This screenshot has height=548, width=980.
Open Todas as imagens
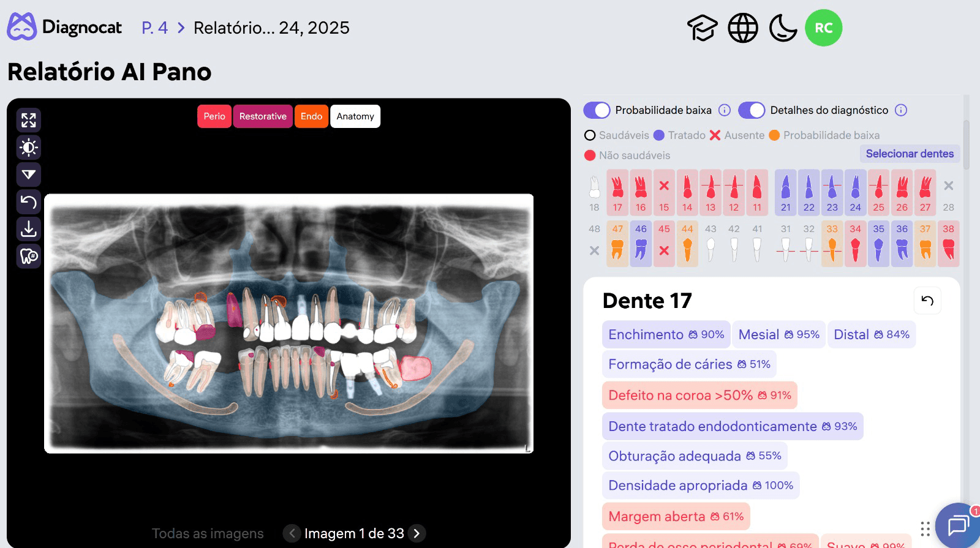click(208, 533)
